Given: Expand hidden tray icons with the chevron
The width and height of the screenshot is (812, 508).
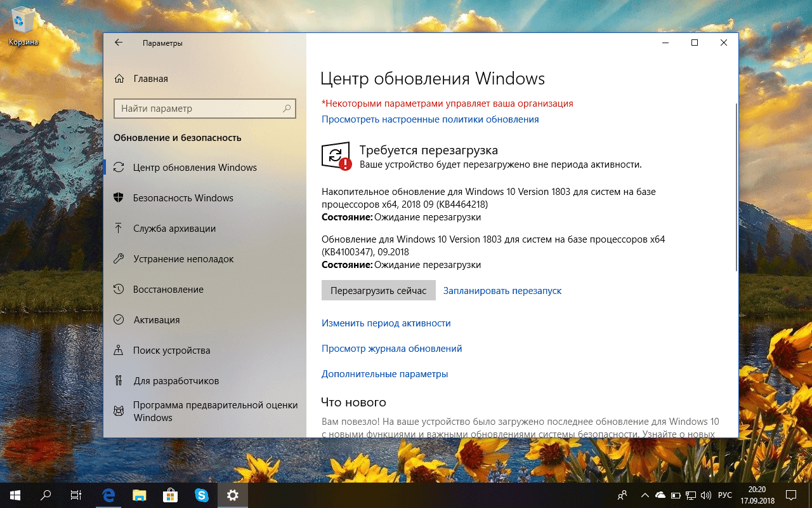Looking at the screenshot, I should [x=645, y=495].
